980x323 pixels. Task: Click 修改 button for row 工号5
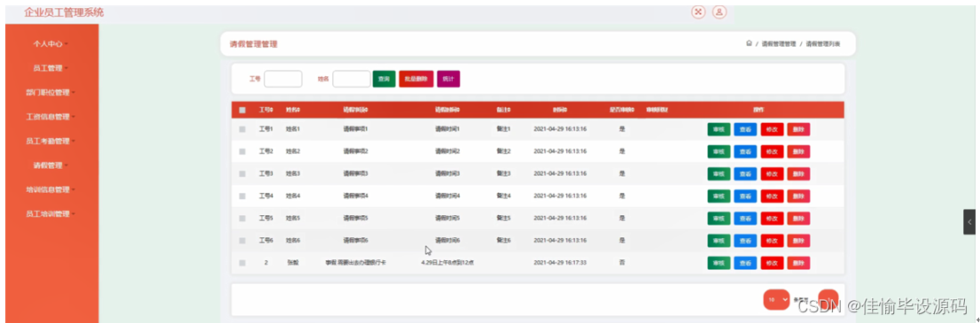coord(772,218)
